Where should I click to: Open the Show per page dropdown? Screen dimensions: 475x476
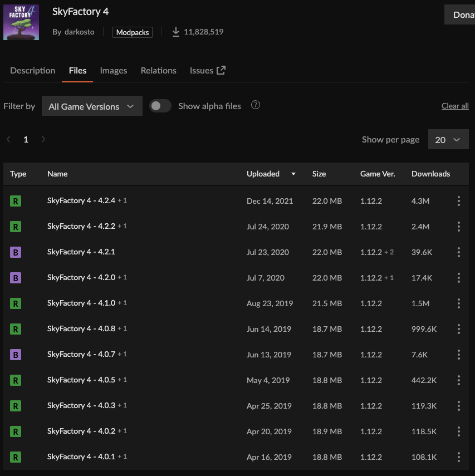click(x=448, y=139)
